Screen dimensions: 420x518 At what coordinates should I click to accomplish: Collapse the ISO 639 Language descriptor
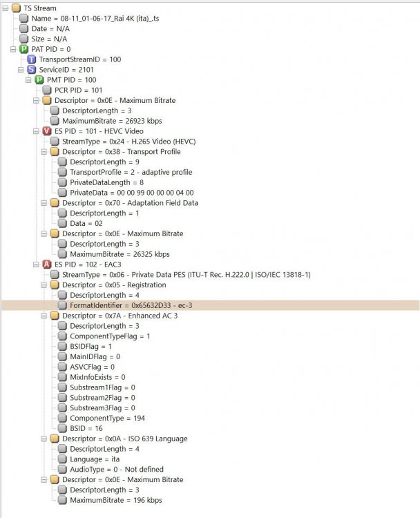point(44,439)
